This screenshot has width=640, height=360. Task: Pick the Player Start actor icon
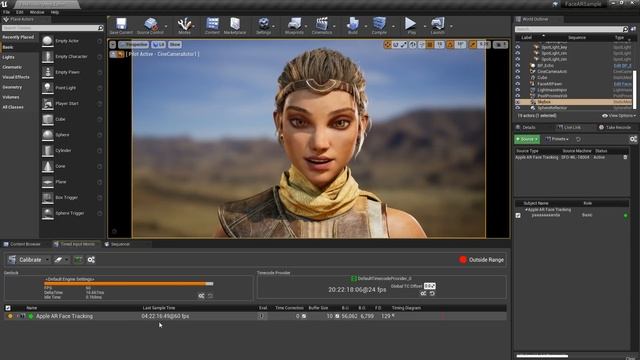(48, 103)
